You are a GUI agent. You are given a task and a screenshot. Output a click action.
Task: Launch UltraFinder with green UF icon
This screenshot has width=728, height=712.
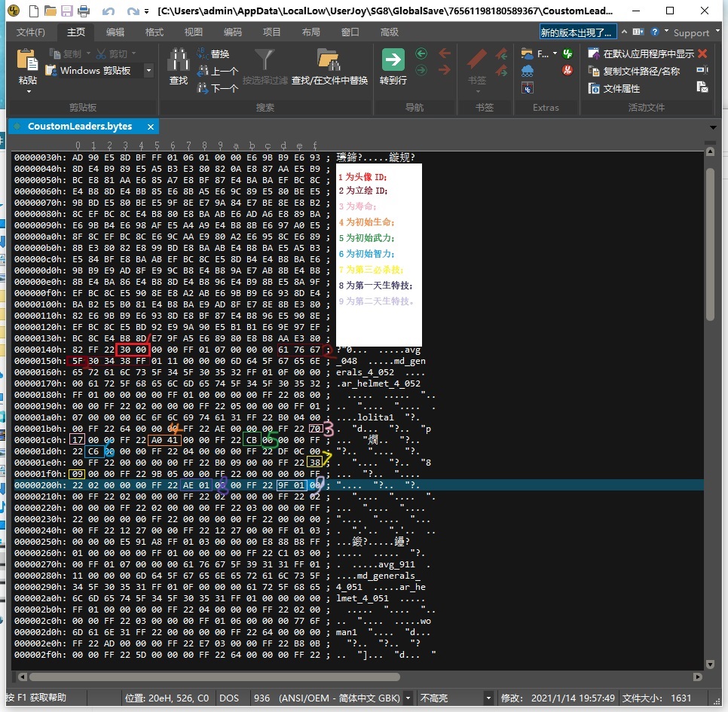pyautogui.click(x=567, y=53)
